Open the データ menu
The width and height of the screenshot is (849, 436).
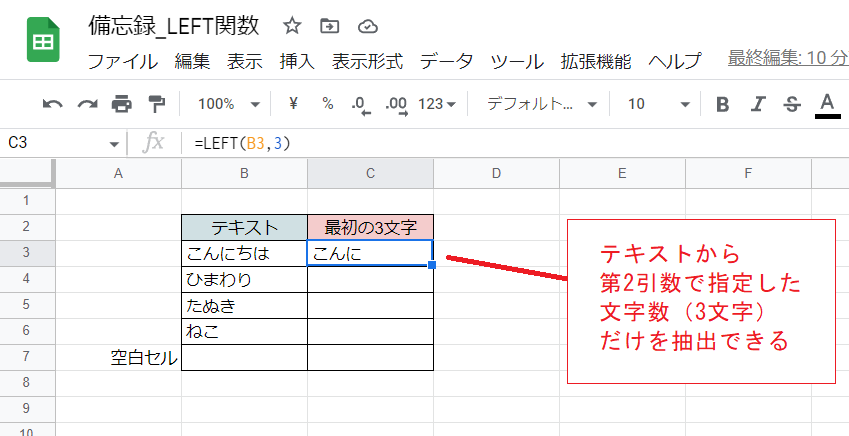point(447,61)
